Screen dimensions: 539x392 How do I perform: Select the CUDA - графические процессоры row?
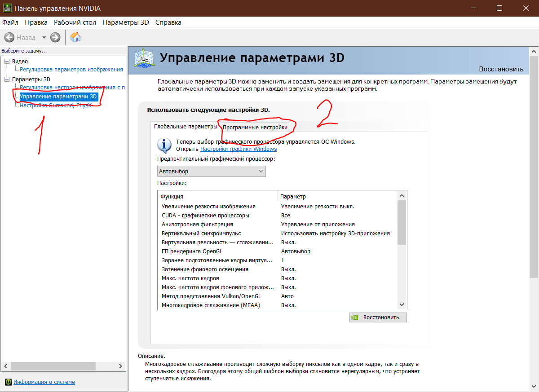(278, 216)
